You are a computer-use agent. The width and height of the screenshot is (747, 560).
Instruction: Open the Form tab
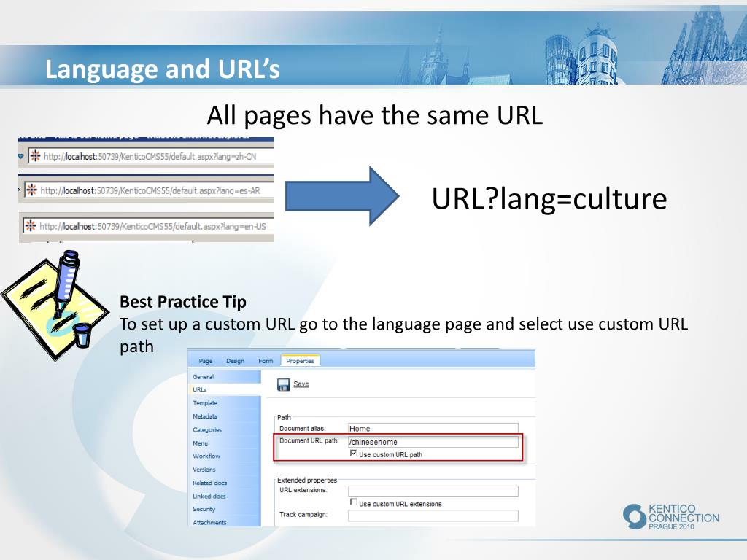[x=266, y=361]
